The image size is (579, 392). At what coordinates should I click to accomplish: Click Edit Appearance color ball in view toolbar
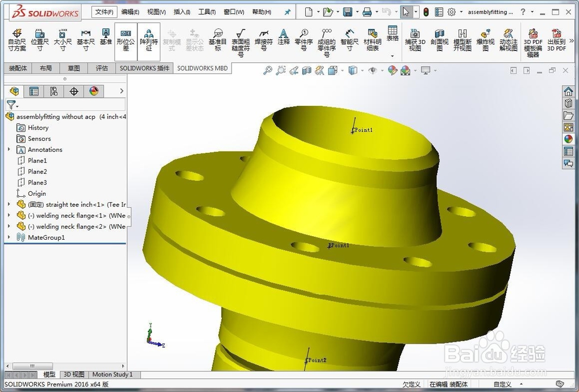[x=393, y=70]
